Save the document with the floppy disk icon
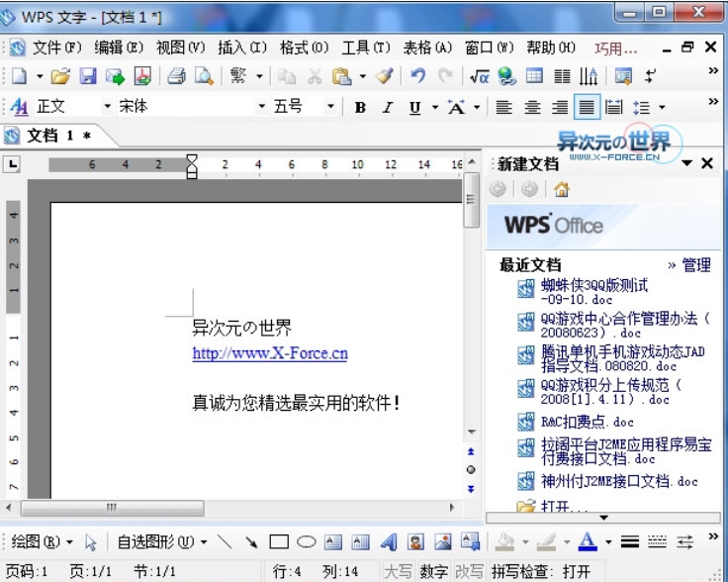Image resolution: width=728 pixels, height=582 pixels. click(x=88, y=76)
